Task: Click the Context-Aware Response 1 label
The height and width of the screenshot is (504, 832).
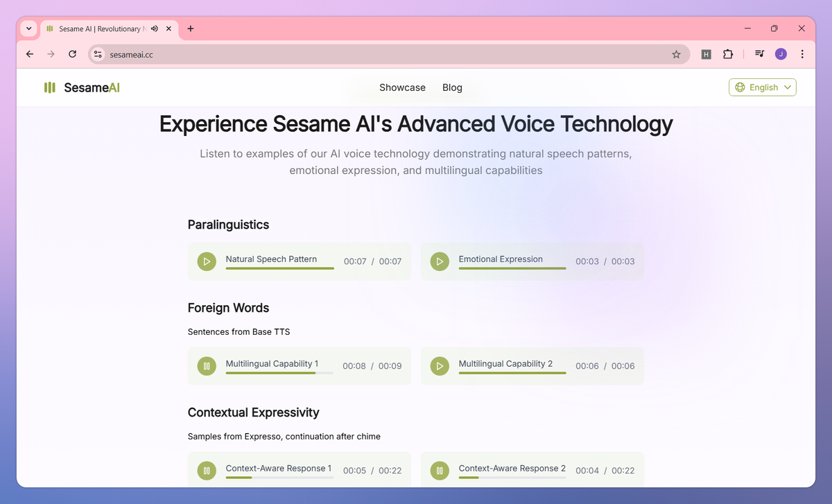Action: (x=279, y=469)
